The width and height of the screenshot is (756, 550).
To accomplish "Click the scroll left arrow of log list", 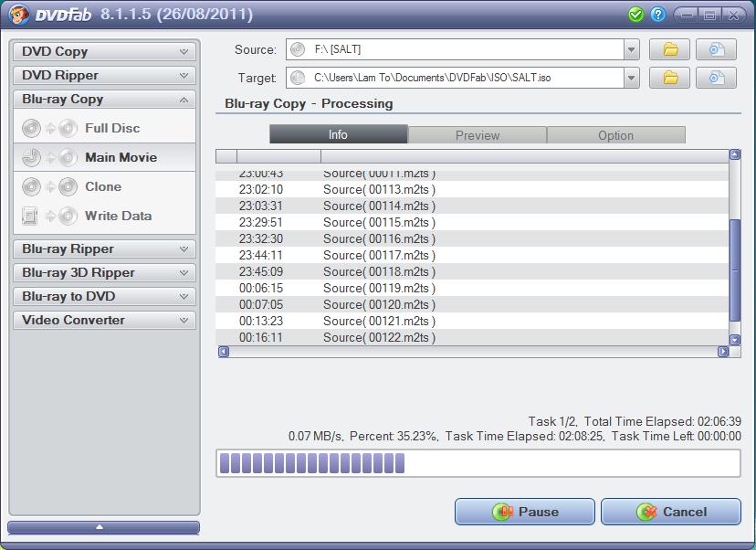I will pos(223,352).
